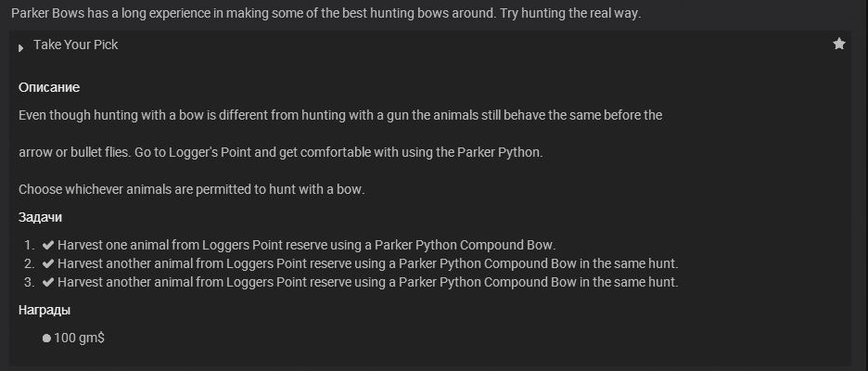868x371 pixels.
Task: Click the 'Even though hunting with a bow' line
Action: click(340, 115)
